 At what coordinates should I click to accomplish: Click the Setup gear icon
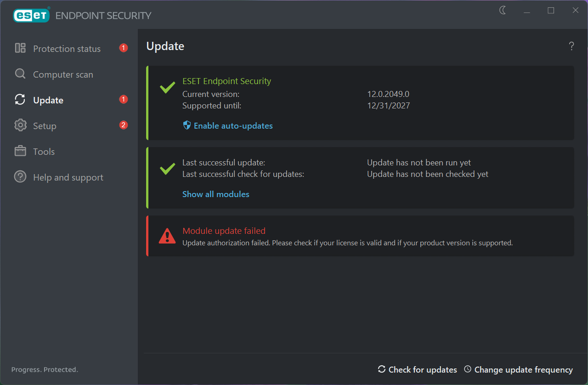[20, 125]
